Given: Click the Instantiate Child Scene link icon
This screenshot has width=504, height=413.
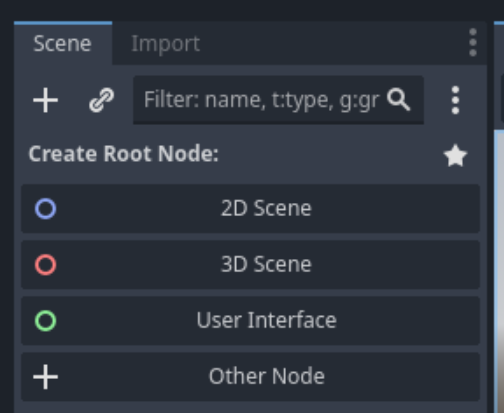Looking at the screenshot, I should point(102,100).
